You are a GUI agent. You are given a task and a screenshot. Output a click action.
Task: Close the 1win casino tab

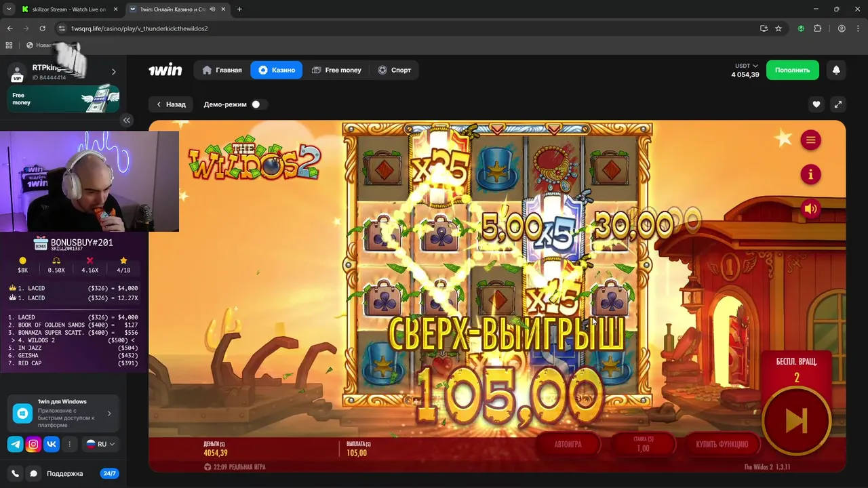coord(224,9)
